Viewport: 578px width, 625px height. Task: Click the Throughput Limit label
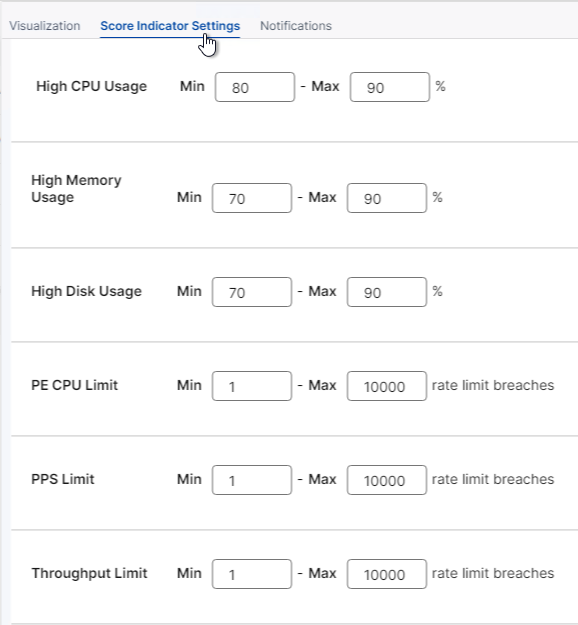(89, 573)
